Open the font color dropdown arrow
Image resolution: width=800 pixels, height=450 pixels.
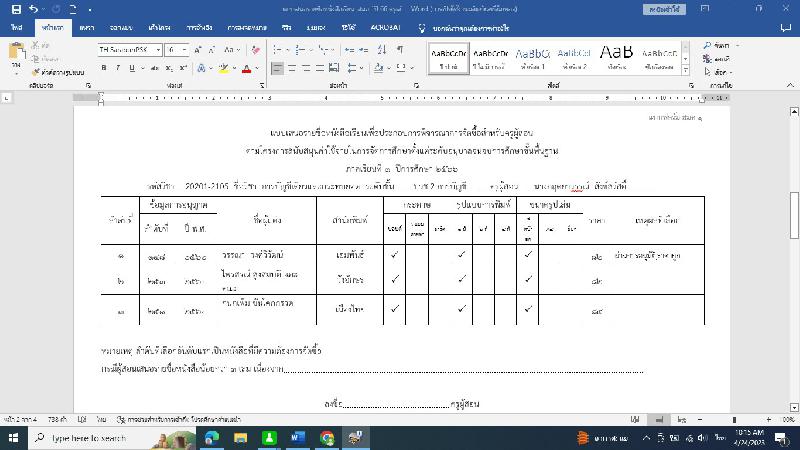click(x=257, y=68)
